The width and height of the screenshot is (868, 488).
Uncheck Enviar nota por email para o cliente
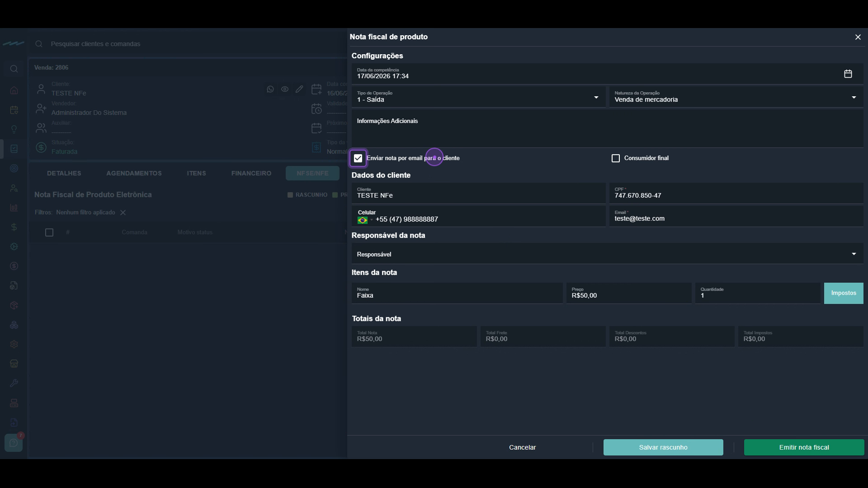[358, 158]
